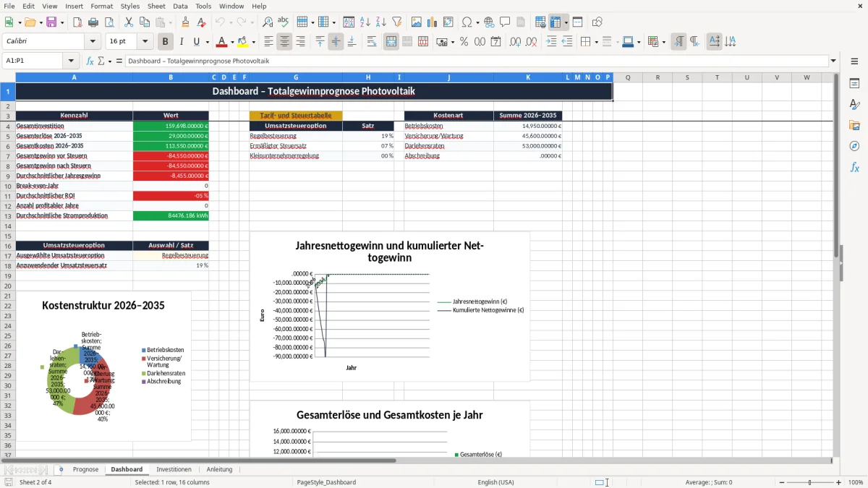Switch to the Prognose sheet tab
The height and width of the screenshot is (488, 868).
[85, 469]
